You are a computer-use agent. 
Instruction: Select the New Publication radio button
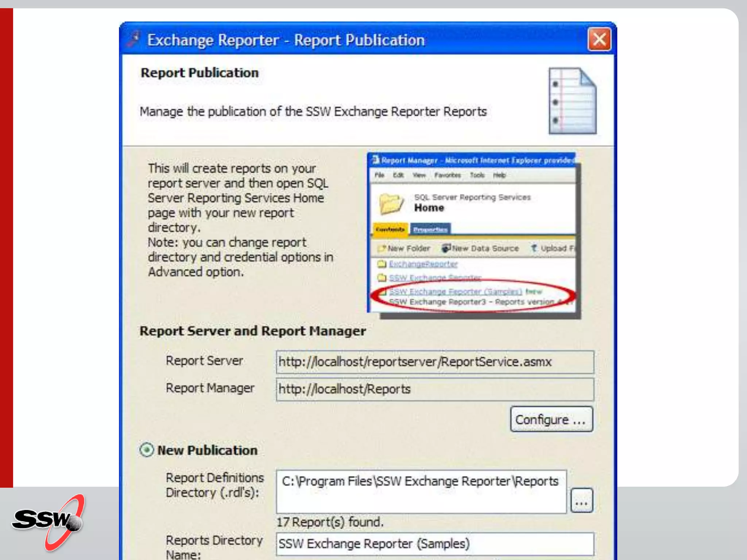coord(147,450)
